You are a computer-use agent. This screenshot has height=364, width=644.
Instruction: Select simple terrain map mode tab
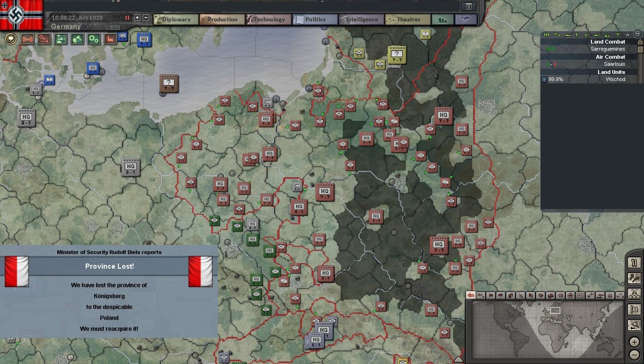[481, 295]
